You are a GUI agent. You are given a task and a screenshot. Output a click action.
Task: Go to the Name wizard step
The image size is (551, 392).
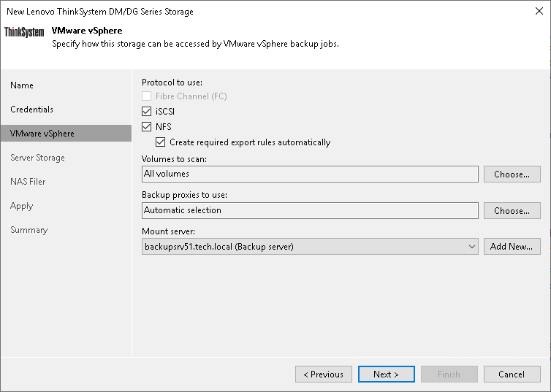coord(22,85)
